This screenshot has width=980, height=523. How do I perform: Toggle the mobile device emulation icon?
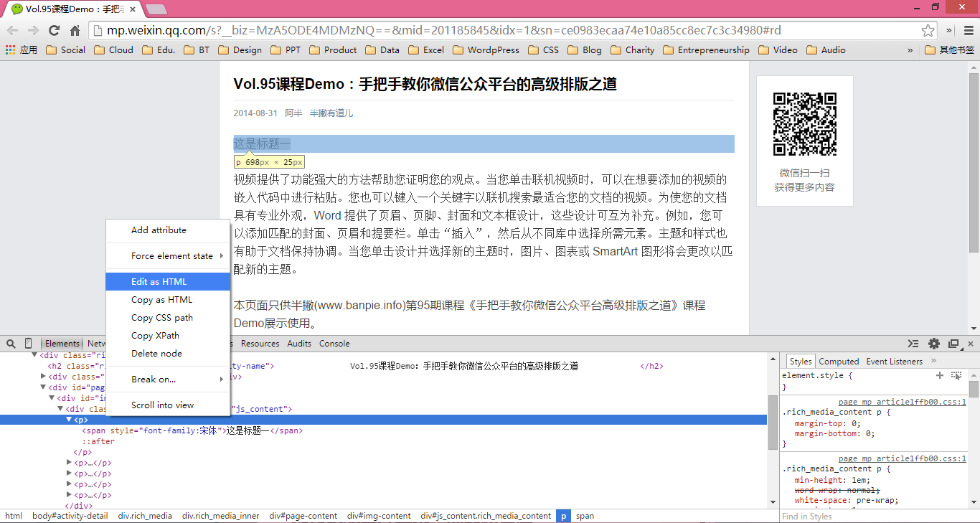click(x=29, y=344)
